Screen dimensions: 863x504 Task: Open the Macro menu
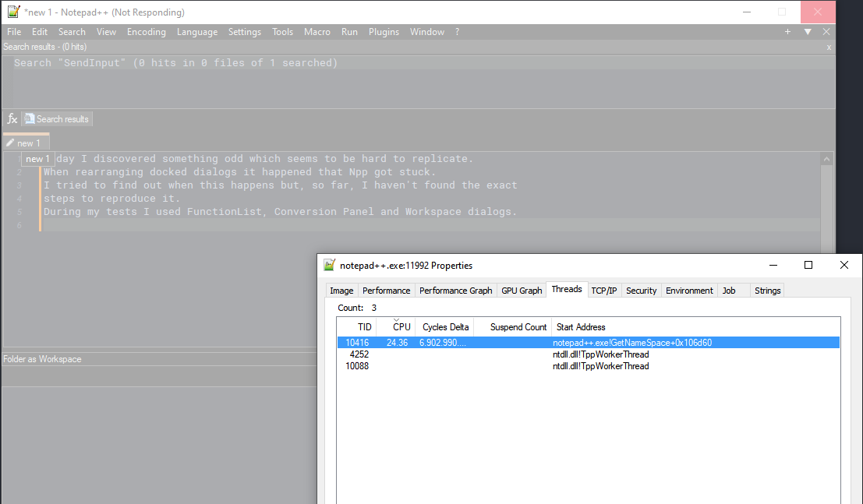coord(317,32)
